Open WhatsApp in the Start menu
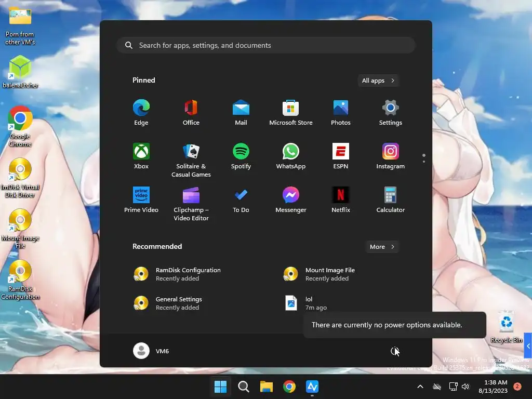This screenshot has height=399, width=532. pos(291,156)
